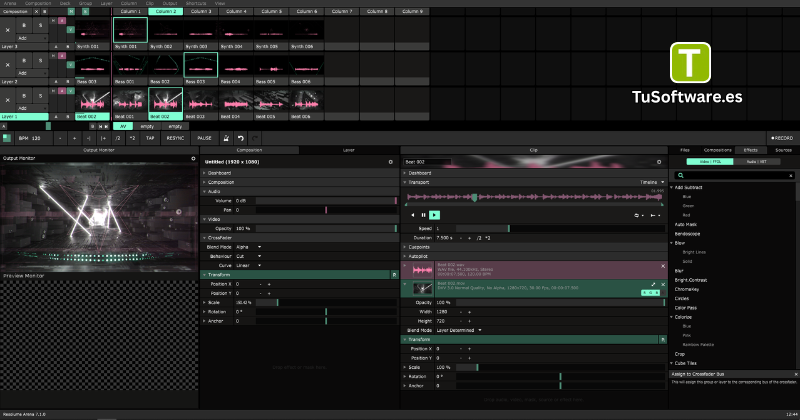This screenshot has width=800, height=420.
Task: Switch to the Sources tab
Action: (x=783, y=150)
